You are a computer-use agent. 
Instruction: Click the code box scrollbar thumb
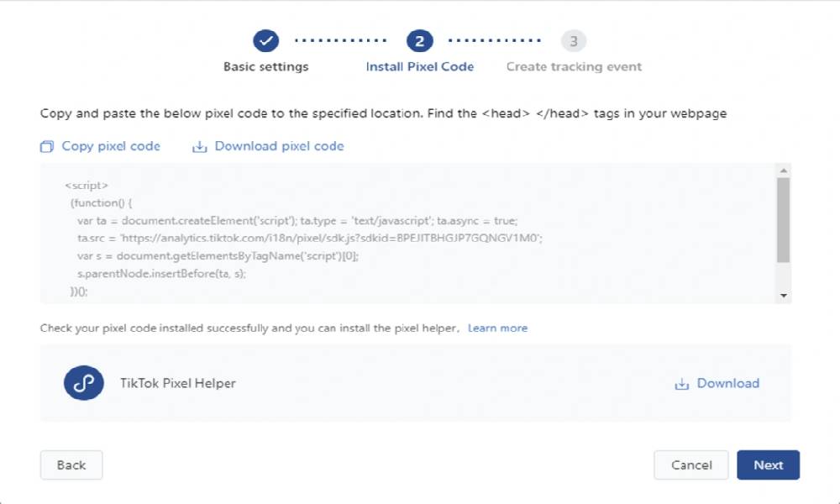point(783,220)
